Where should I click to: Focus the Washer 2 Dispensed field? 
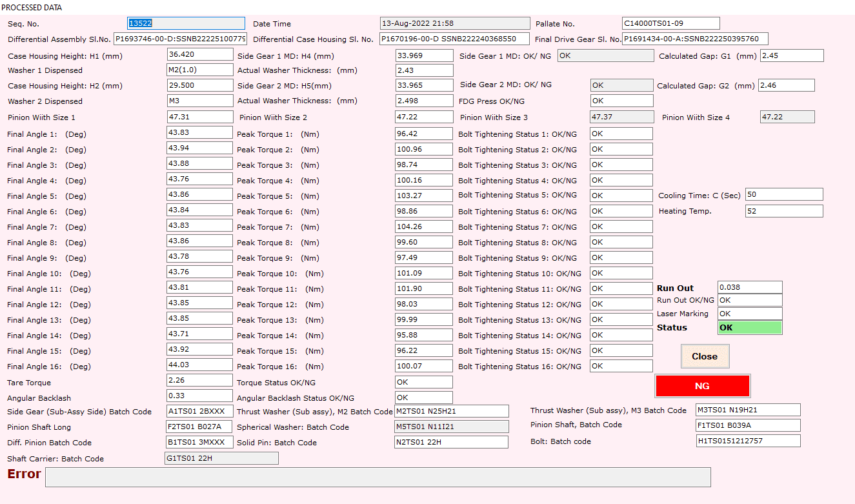pos(200,101)
